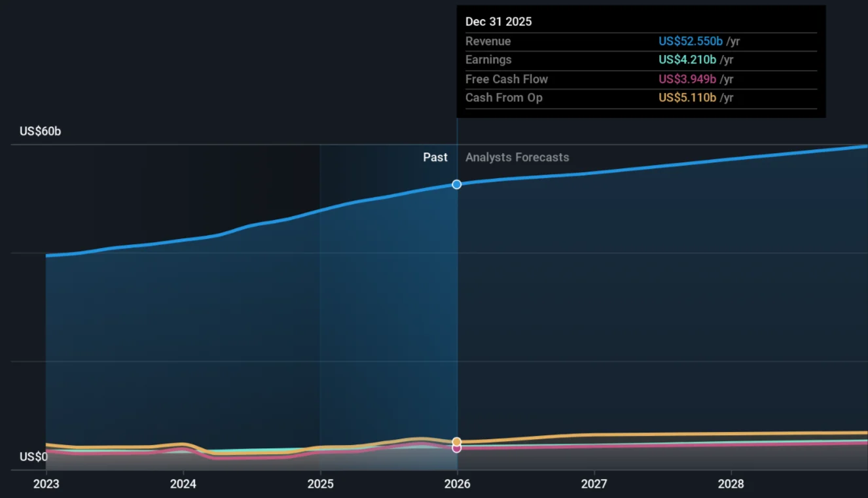
Task: Click the US$52.550b Revenue value
Action: coord(690,41)
